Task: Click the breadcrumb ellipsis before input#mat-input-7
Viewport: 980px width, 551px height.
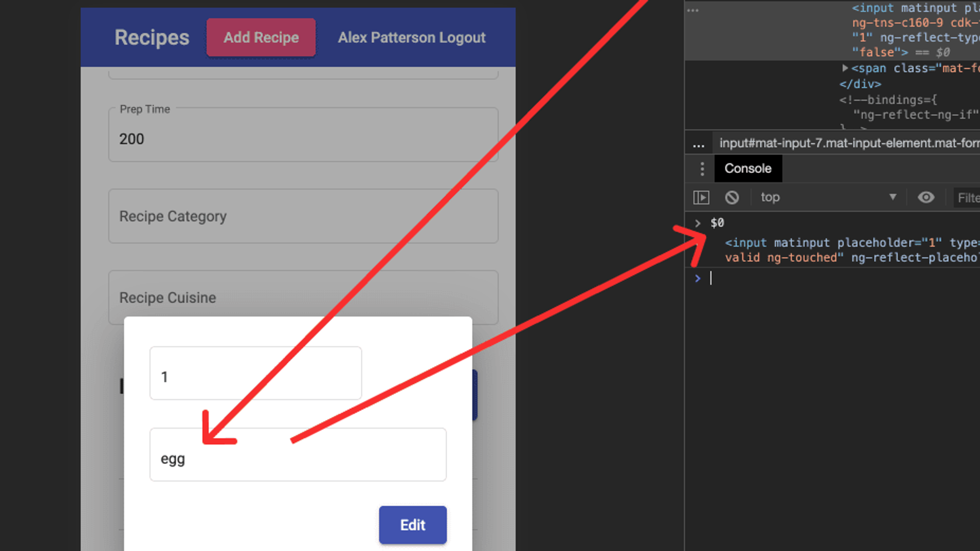Action: (698, 144)
